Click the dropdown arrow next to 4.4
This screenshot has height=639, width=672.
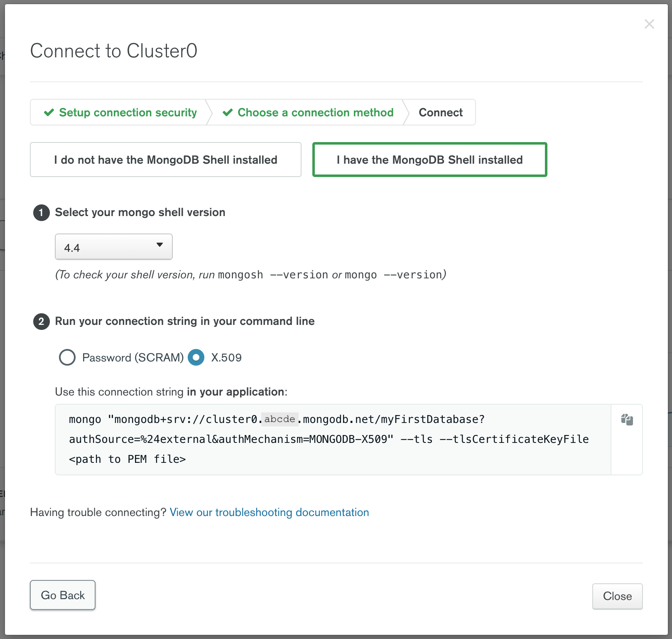(x=159, y=245)
